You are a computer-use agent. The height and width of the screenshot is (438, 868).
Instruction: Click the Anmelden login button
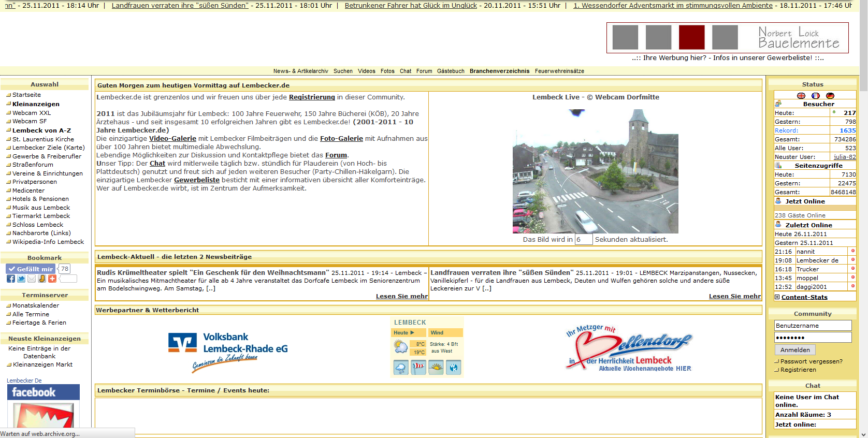click(x=795, y=350)
